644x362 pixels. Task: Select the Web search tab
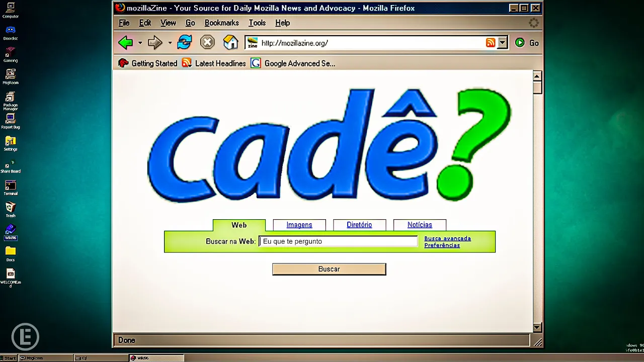pyautogui.click(x=239, y=225)
